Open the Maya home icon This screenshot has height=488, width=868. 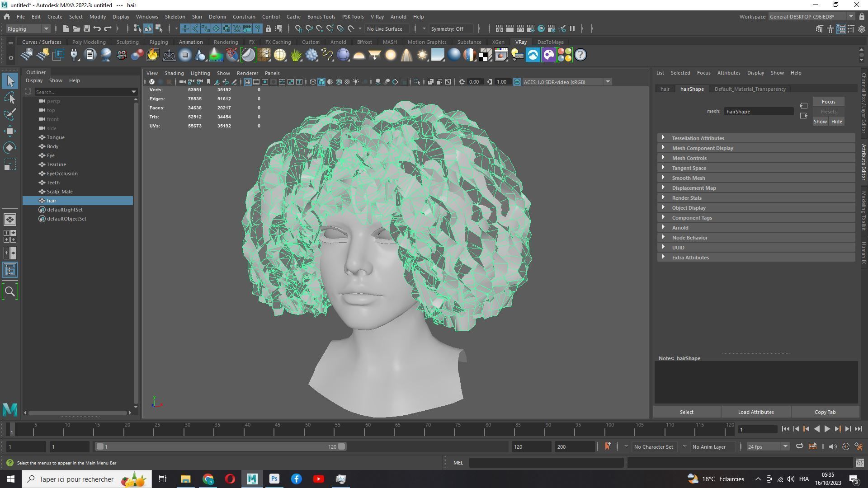pos(7,17)
